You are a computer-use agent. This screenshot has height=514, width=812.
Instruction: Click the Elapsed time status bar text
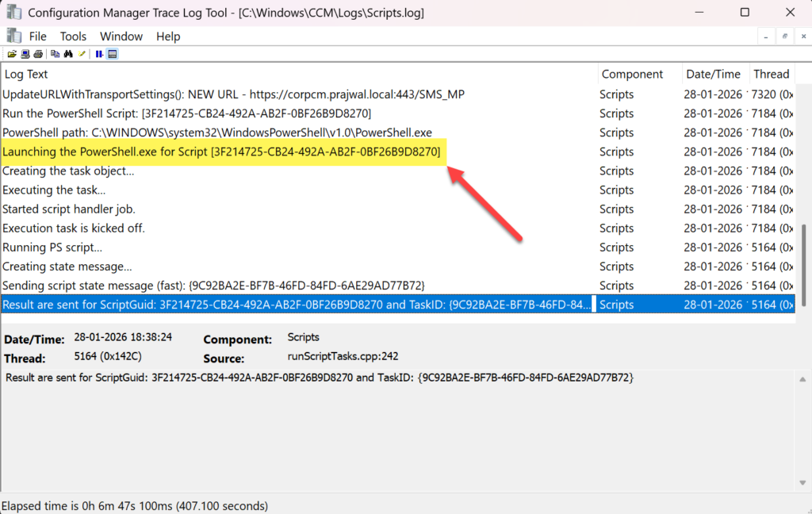click(135, 506)
